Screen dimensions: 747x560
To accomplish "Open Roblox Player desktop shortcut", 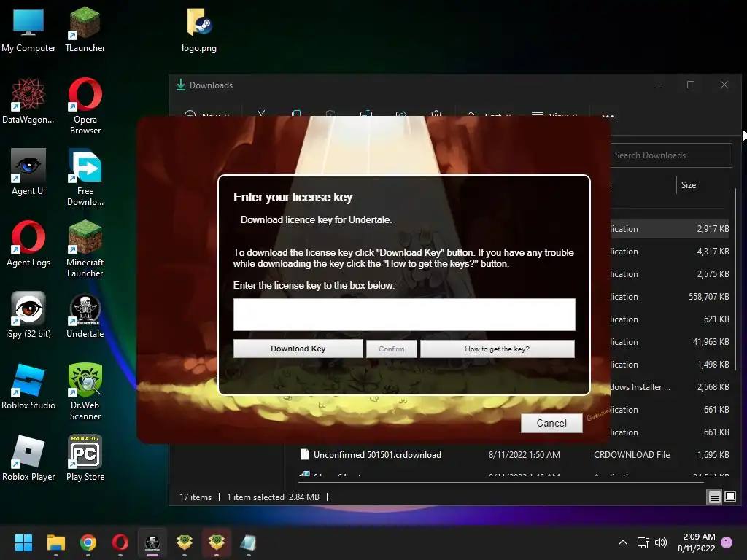I will [28, 458].
